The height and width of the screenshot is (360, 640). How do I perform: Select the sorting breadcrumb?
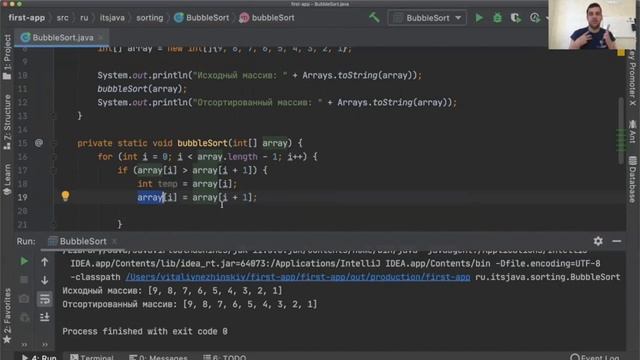pos(149,18)
